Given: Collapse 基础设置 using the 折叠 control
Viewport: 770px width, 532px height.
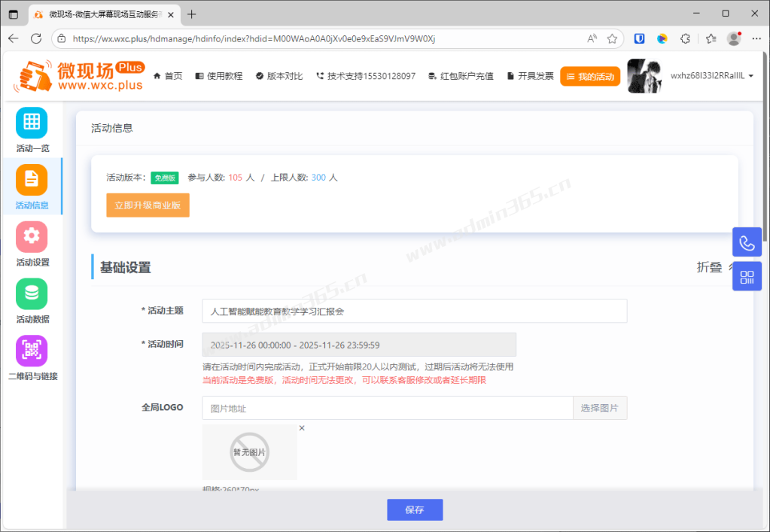Looking at the screenshot, I should 708,267.
